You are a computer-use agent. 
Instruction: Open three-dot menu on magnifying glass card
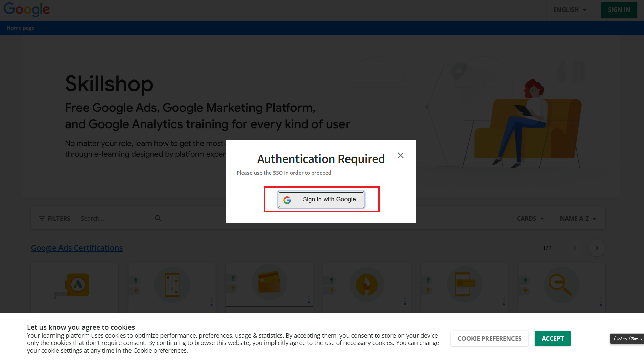coord(601,301)
